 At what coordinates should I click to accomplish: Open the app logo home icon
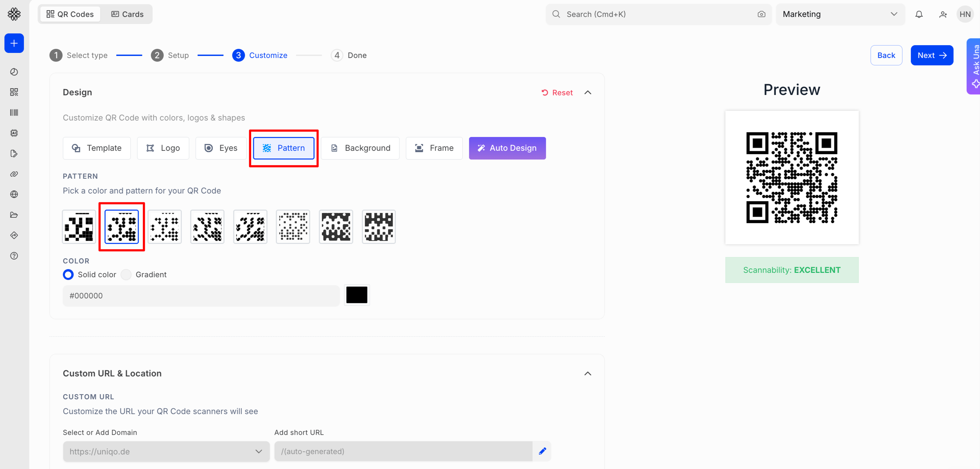(14, 14)
